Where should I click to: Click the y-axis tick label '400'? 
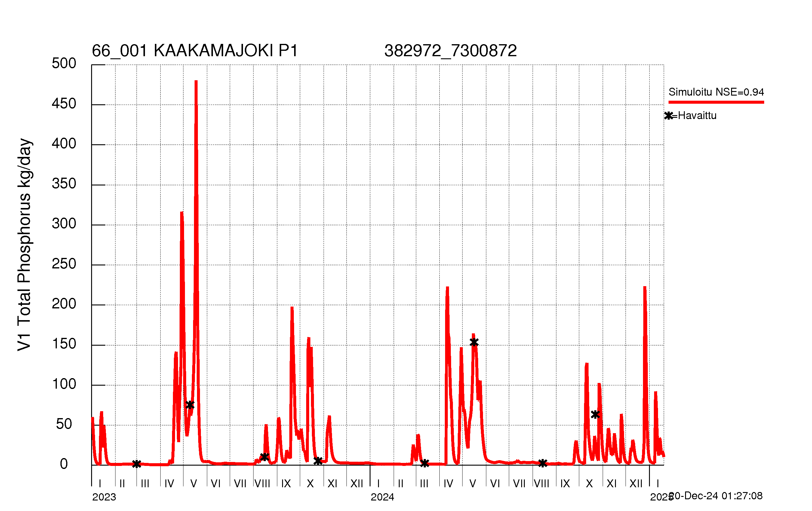pyautogui.click(x=64, y=144)
